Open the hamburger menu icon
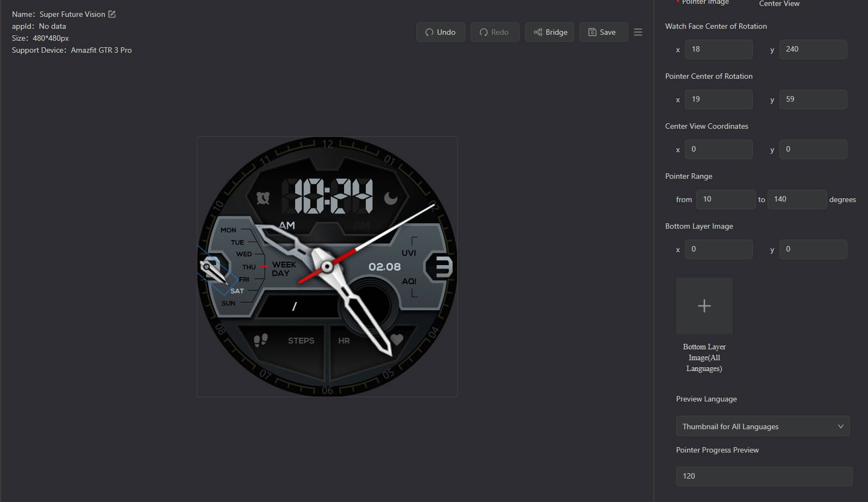Screen dimensions: 868x502 pos(638,32)
